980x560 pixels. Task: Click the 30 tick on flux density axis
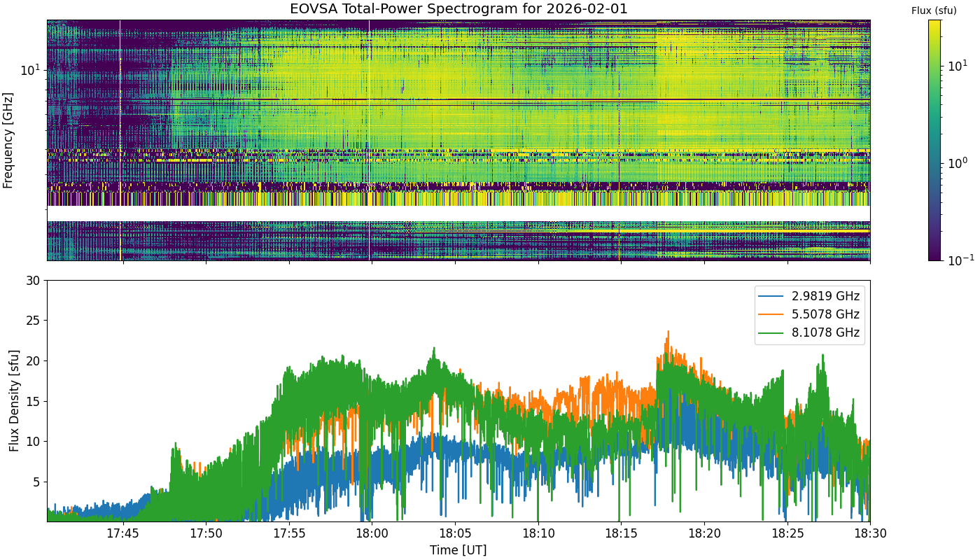click(x=33, y=280)
